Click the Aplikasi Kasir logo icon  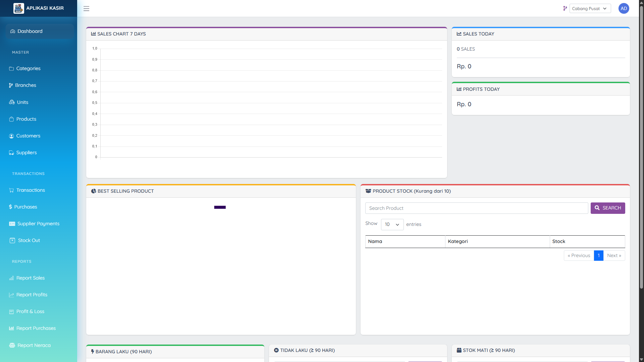pyautogui.click(x=18, y=8)
